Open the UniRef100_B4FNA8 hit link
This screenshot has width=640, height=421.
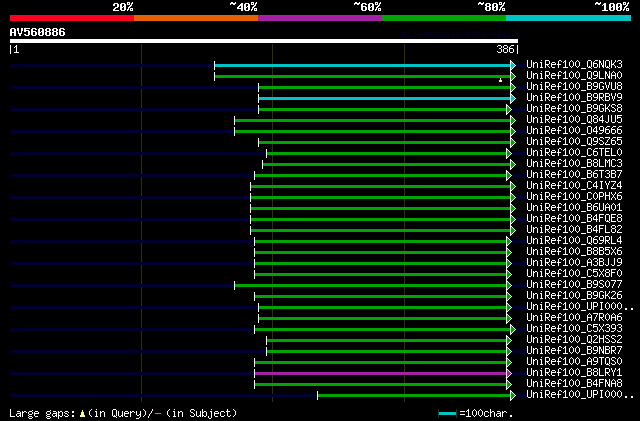point(574,384)
